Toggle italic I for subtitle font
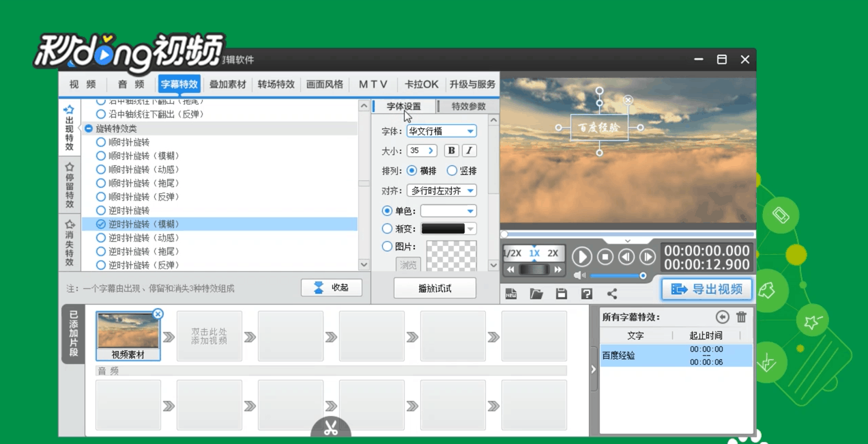This screenshot has width=868, height=444. tap(469, 150)
